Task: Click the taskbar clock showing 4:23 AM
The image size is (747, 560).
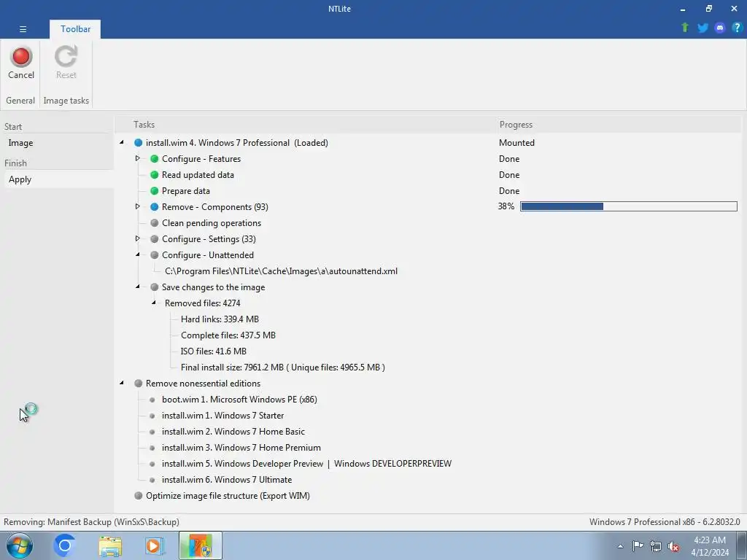Action: pyautogui.click(x=710, y=546)
